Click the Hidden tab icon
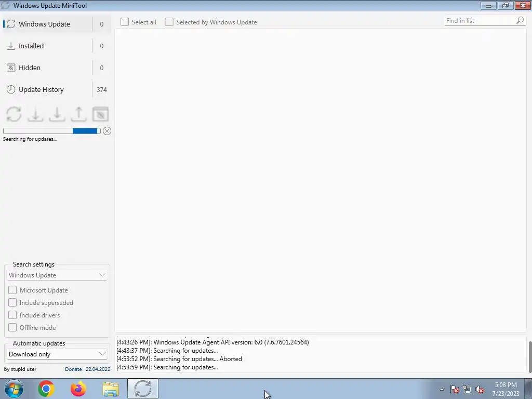 point(11,68)
